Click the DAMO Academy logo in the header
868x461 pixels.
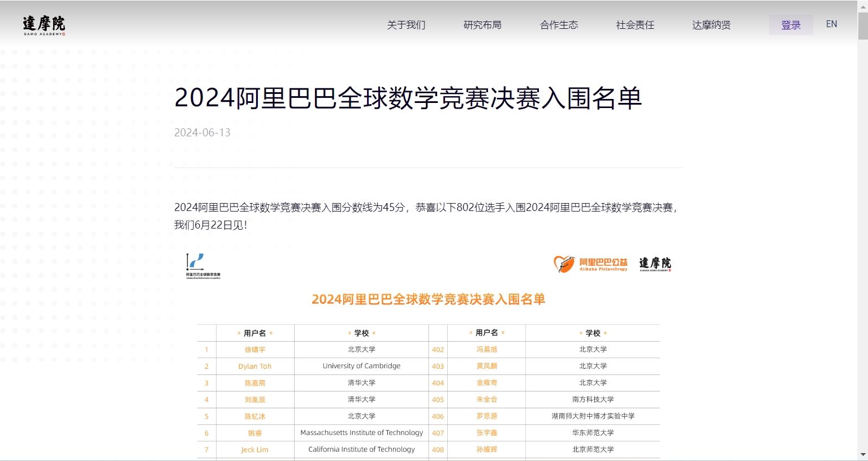[44, 25]
